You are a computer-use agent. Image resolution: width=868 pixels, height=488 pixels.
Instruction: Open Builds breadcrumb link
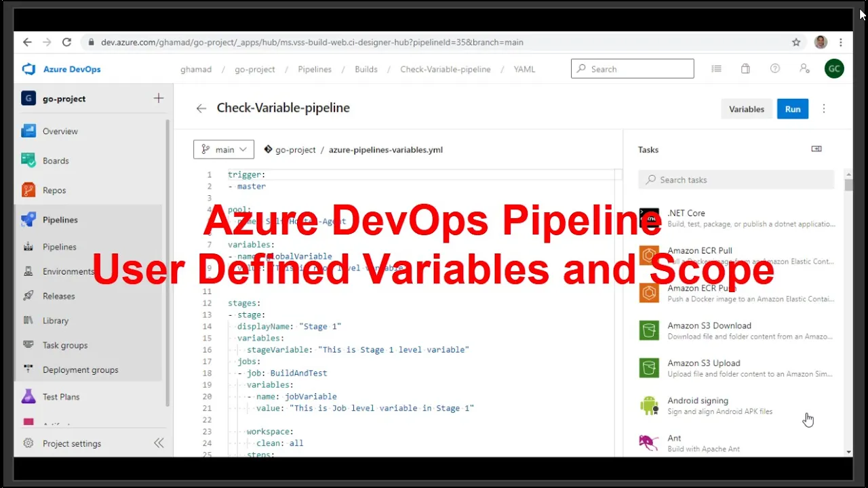(x=366, y=69)
